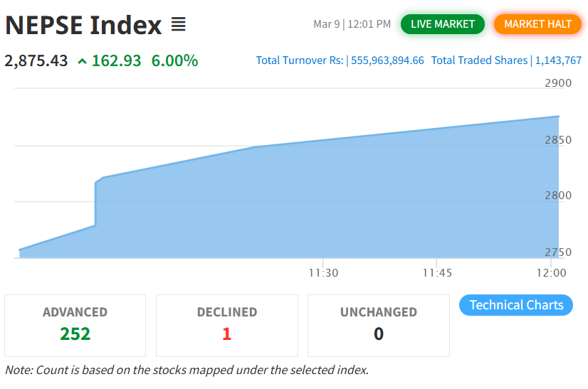
Task: Click the 2,875.43 index value
Action: pos(36,60)
